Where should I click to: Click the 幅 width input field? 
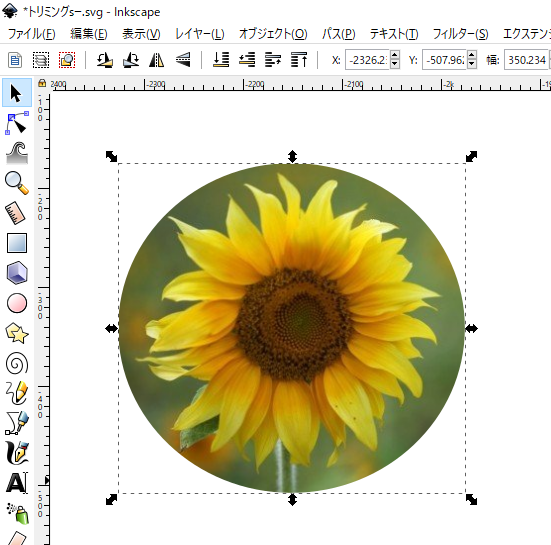[526, 60]
